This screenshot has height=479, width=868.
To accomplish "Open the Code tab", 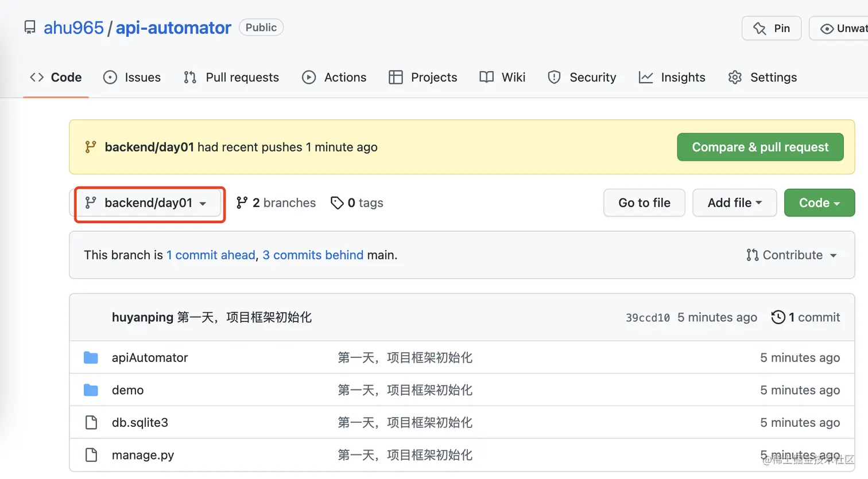I will (x=56, y=77).
